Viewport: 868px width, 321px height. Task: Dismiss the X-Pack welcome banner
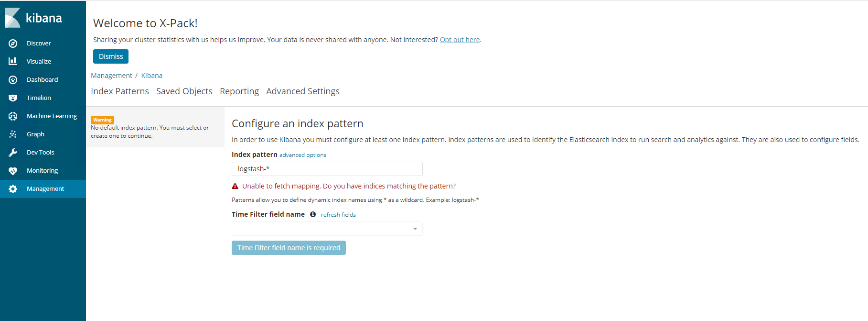click(111, 56)
